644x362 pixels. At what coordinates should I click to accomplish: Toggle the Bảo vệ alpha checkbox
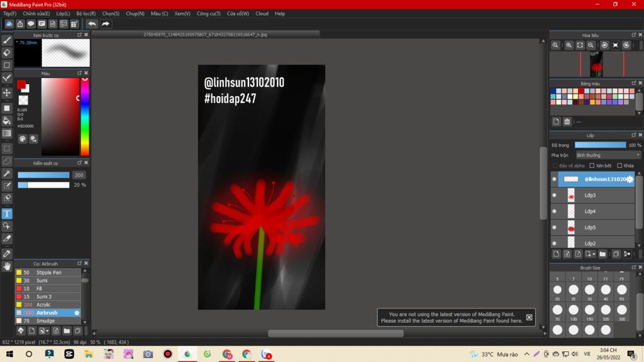pyautogui.click(x=555, y=166)
